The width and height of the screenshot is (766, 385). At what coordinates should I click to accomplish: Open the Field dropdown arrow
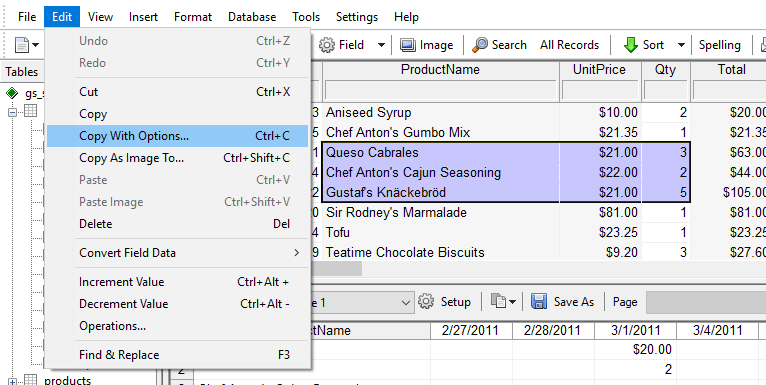pos(381,45)
